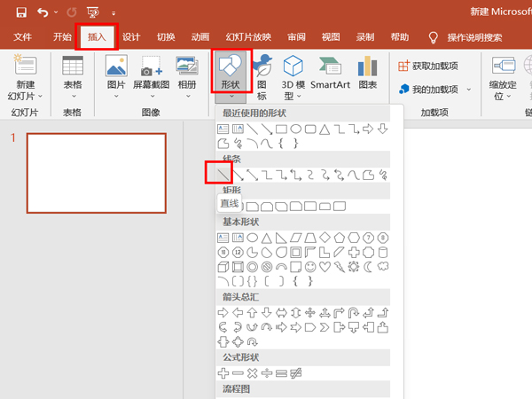Viewport: 532px width, 399px height.
Task: Select the not-equal formula shape
Action: click(297, 372)
